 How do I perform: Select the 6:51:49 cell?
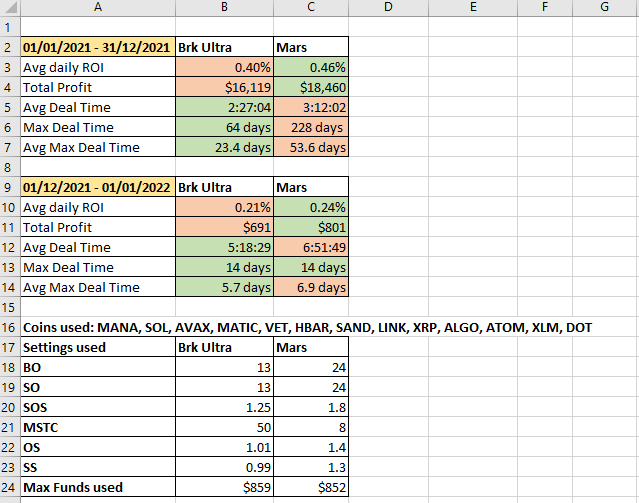coord(311,247)
